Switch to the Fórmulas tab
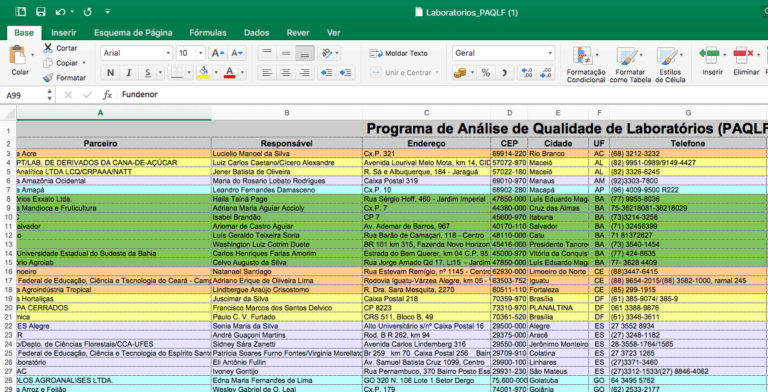Image resolution: width=768 pixels, height=392 pixels. (x=208, y=33)
